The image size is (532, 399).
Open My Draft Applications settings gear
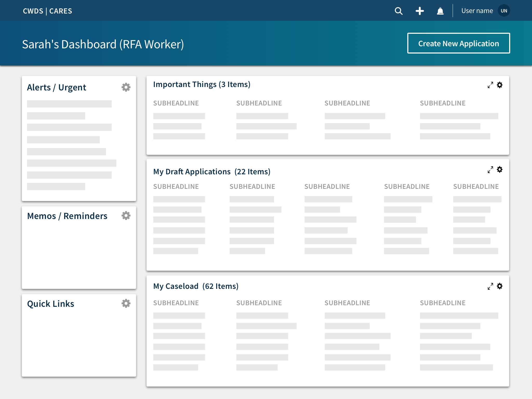[500, 170]
